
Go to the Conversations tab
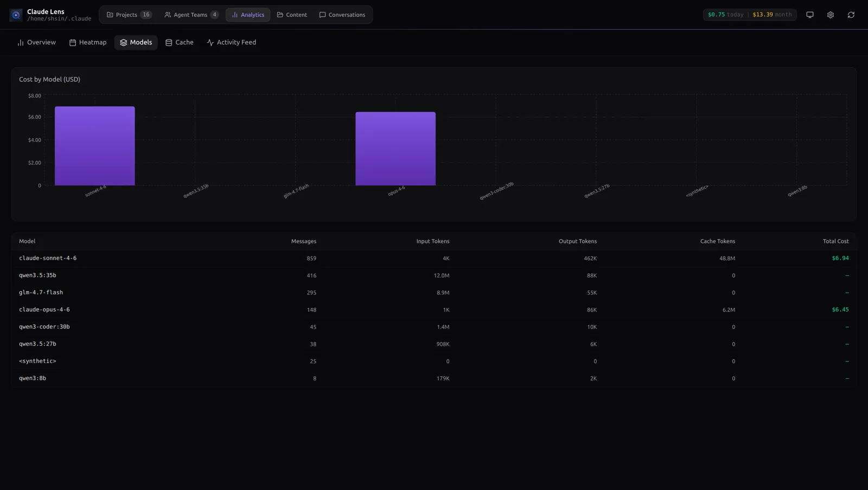click(x=342, y=15)
